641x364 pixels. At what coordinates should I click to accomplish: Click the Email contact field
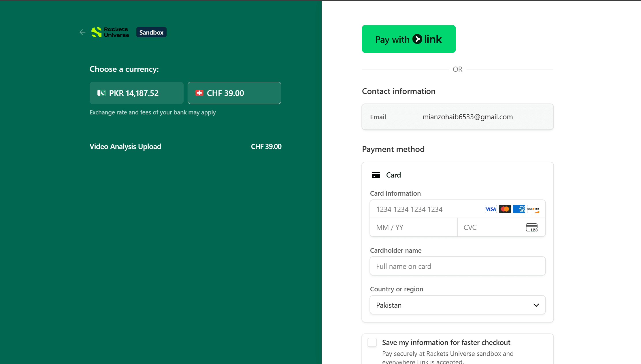[458, 117]
